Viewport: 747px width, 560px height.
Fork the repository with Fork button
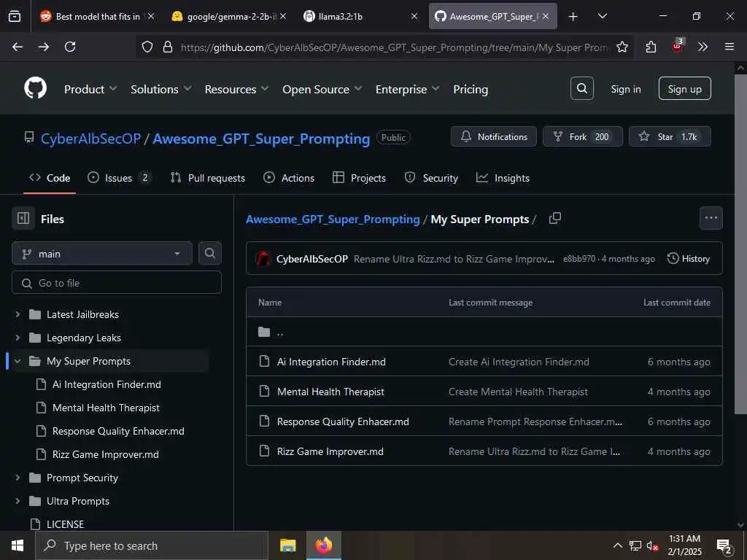click(x=583, y=136)
